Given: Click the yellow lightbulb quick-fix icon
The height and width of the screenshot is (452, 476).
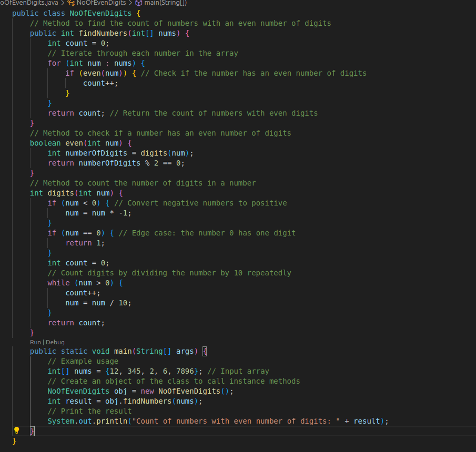Looking at the screenshot, I should pyautogui.click(x=16, y=430).
